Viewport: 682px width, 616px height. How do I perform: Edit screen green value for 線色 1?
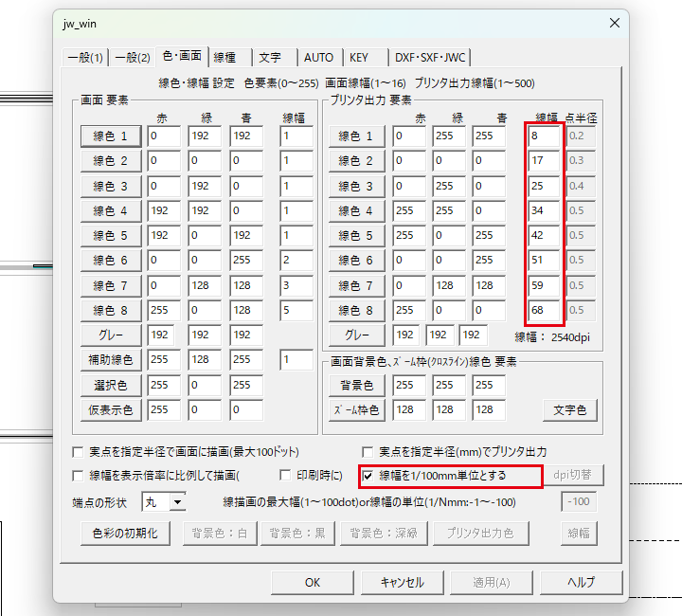coord(205,136)
